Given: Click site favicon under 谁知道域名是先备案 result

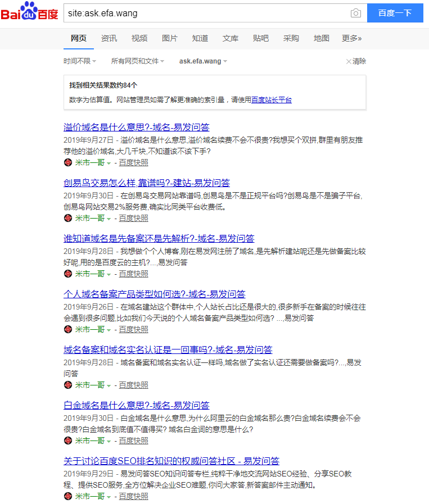Looking at the screenshot, I should 68,274.
